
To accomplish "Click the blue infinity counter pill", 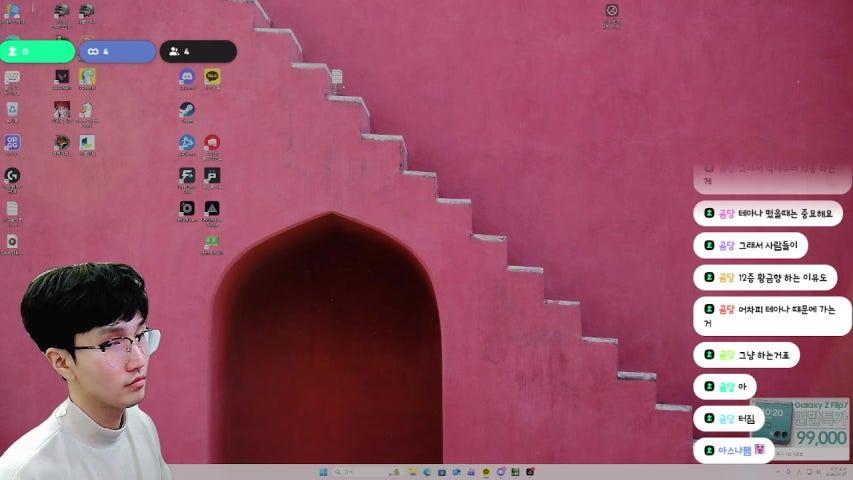I will pos(117,51).
